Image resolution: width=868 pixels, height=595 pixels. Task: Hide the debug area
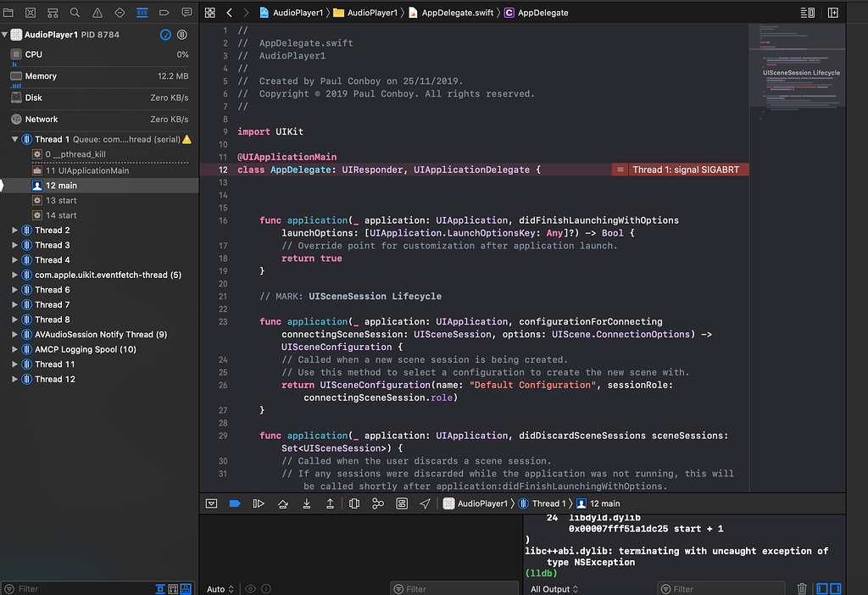(211, 503)
